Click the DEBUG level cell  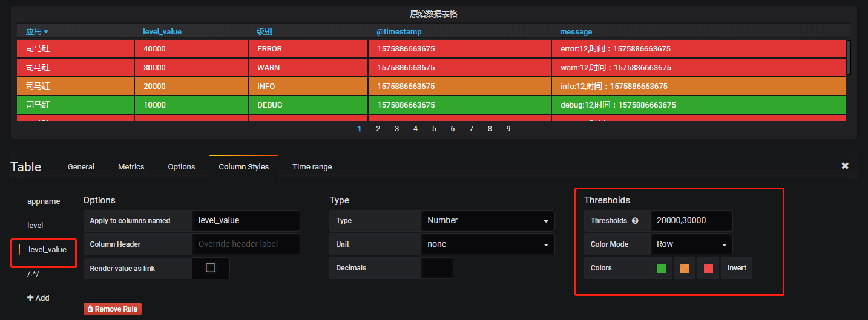click(x=307, y=105)
